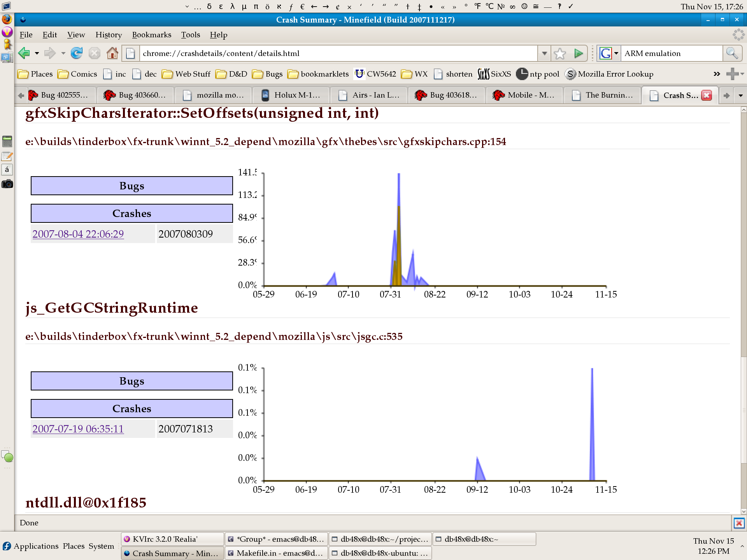Open the System menu in bottom panel
747x560 pixels.
(x=101, y=546)
